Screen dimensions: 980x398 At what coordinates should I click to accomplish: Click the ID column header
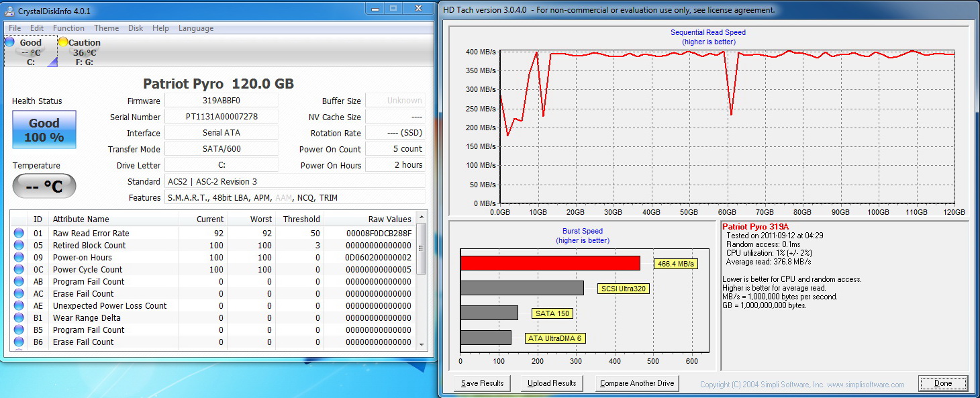(x=38, y=219)
